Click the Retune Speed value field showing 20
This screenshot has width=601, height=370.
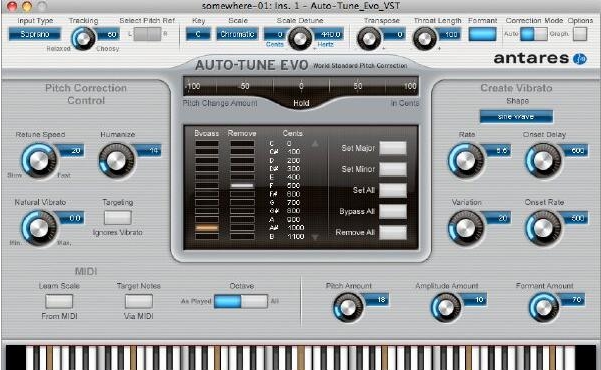tap(72, 150)
